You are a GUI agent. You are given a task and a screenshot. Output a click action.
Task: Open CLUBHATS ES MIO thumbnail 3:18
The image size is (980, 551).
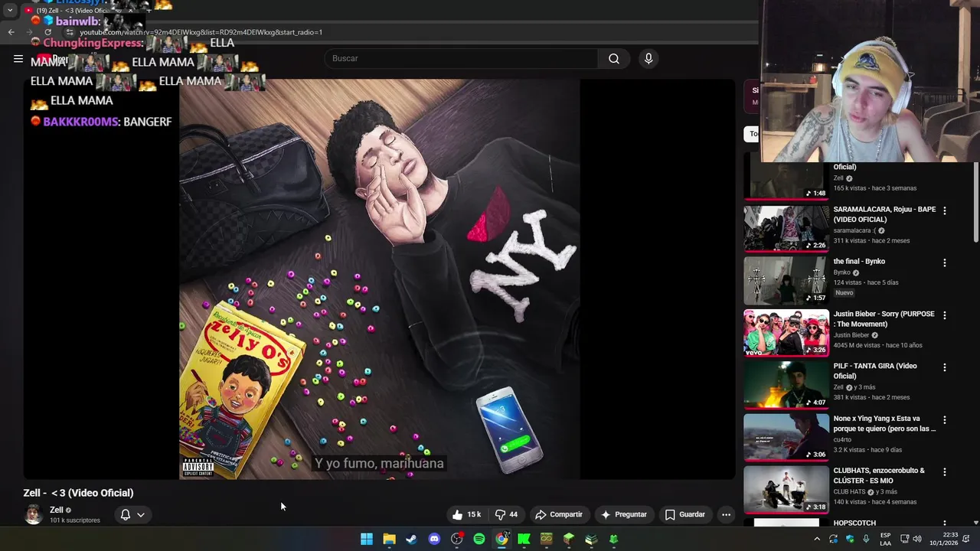point(786,489)
